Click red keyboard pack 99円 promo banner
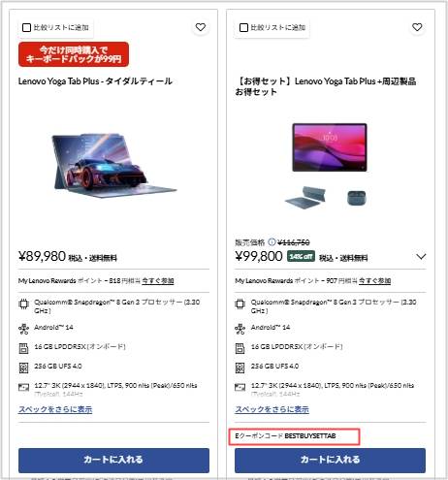448x480 pixels. (x=74, y=54)
